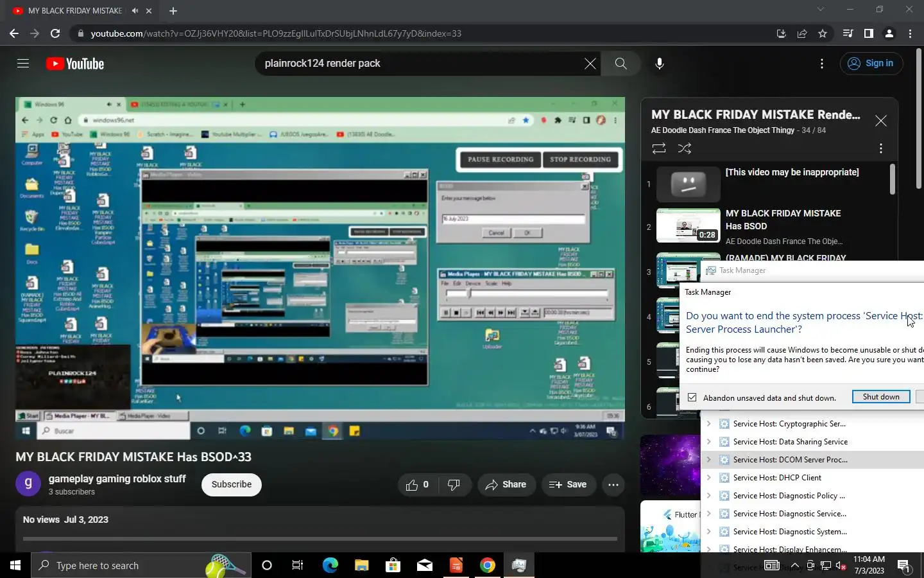The image size is (924, 578).
Task: Toggle the playlist loop button
Action: 659,148
